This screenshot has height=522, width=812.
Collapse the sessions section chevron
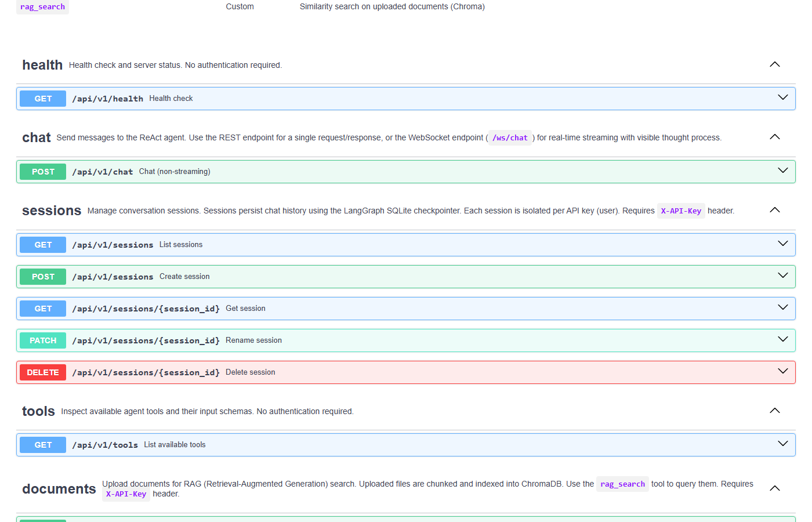(775, 210)
